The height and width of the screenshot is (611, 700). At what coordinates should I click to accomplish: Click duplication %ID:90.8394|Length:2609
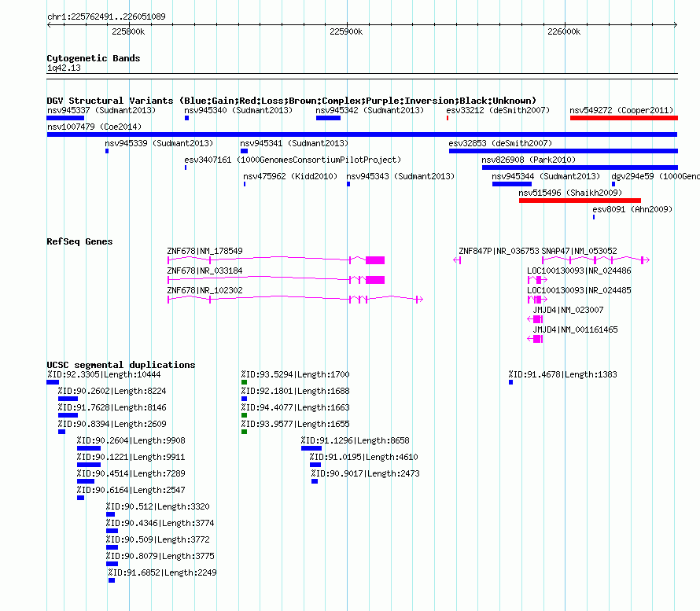tap(112, 424)
